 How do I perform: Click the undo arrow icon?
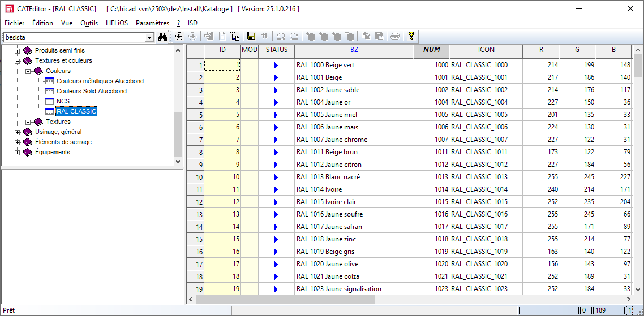(x=281, y=36)
